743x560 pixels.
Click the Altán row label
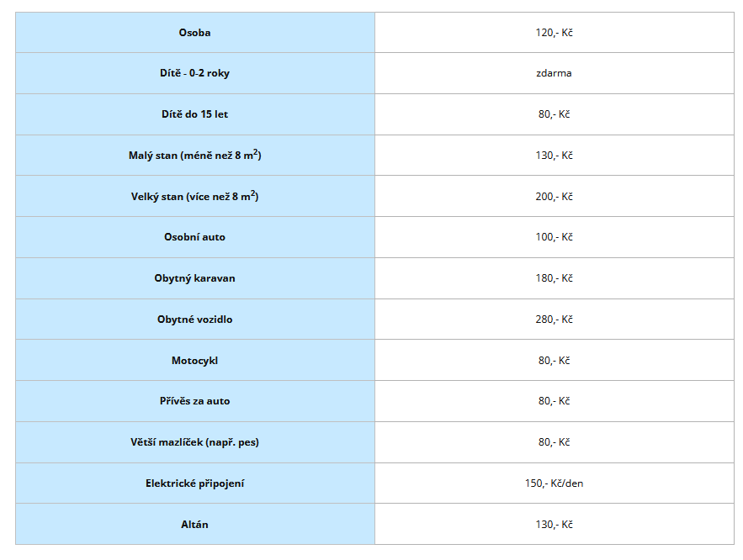point(194,525)
